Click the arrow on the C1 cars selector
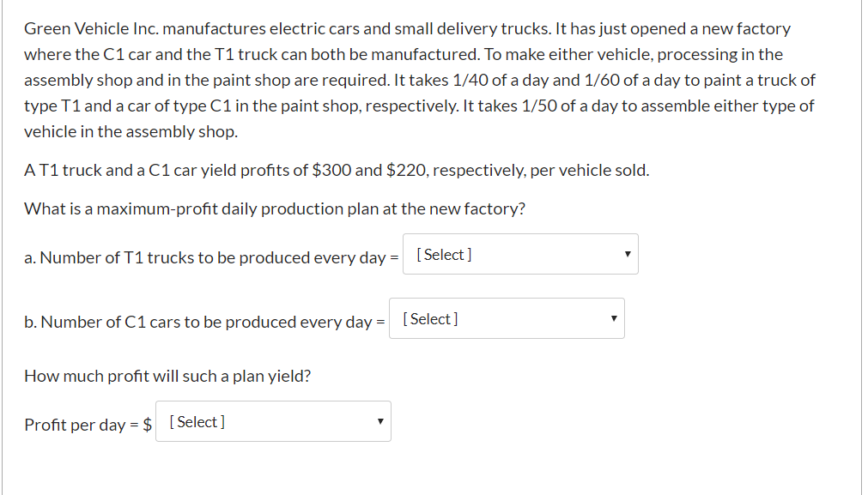 (x=614, y=317)
